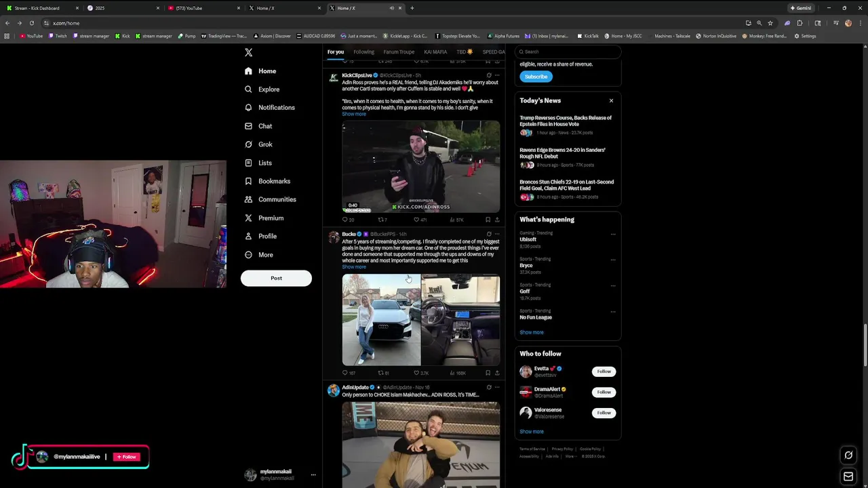Open more options for Goff trend
Image resolution: width=868 pixels, height=488 pixels.
[613, 286]
